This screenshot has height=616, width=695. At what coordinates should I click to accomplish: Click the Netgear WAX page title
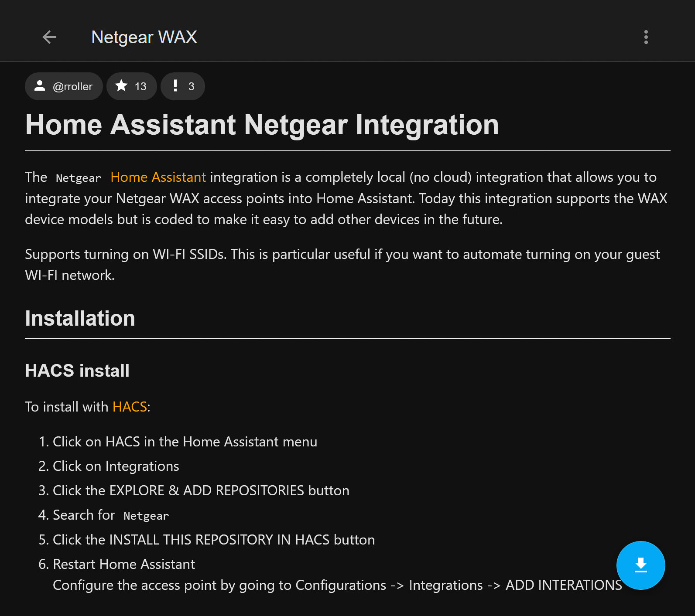coord(144,37)
